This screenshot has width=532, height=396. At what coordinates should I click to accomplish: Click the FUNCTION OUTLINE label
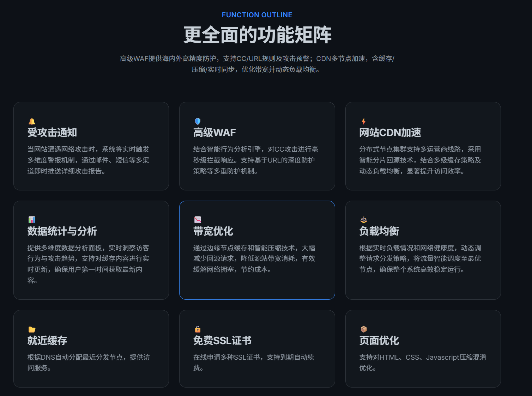click(x=257, y=15)
